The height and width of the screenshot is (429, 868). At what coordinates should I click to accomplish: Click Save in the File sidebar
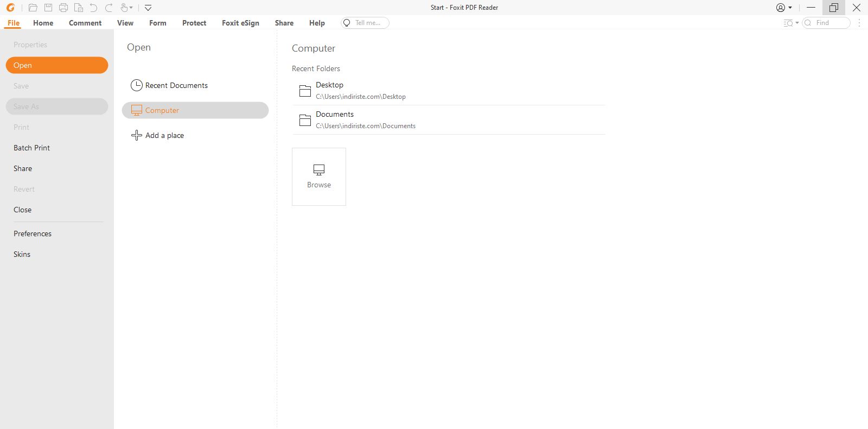(x=21, y=86)
